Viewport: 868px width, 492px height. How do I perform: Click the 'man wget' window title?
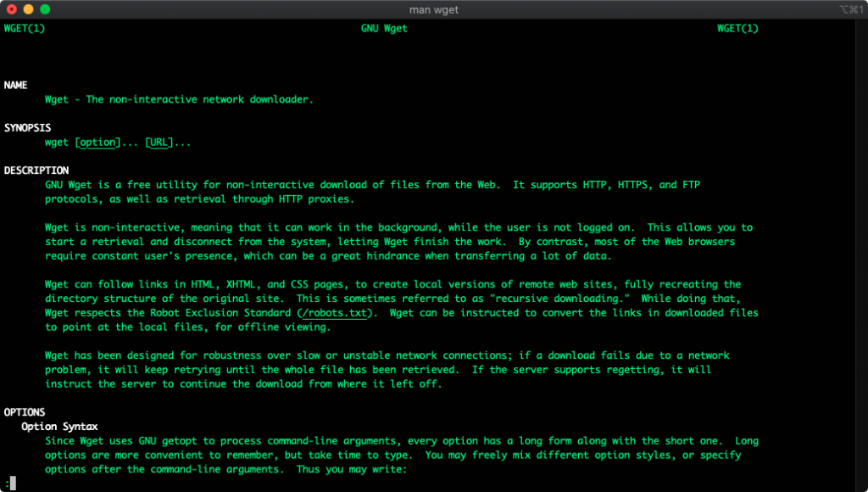tap(433, 10)
